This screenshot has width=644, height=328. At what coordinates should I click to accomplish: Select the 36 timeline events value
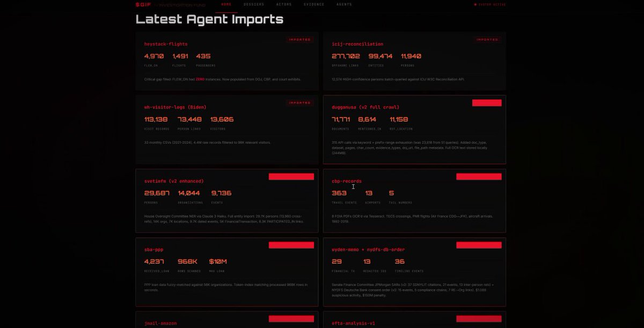(400, 262)
